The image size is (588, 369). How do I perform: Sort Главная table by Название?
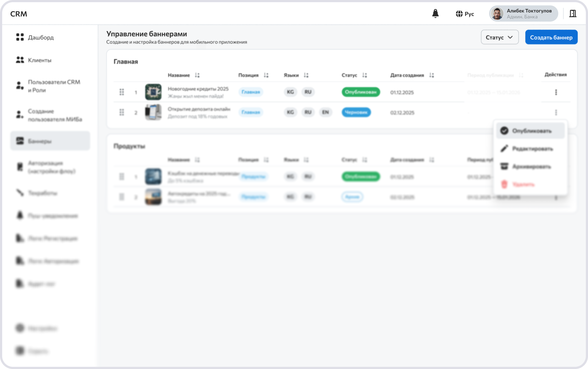coord(197,75)
